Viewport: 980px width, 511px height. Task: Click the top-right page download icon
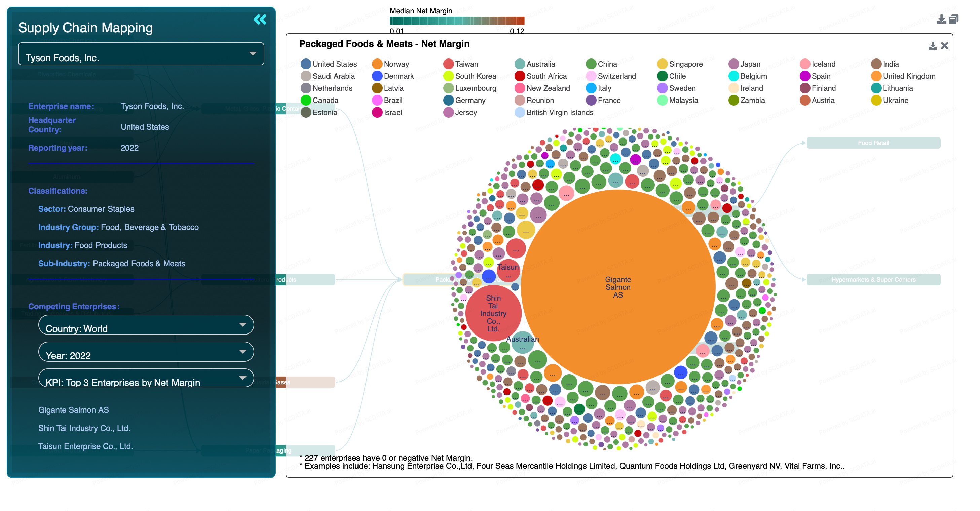click(x=941, y=19)
